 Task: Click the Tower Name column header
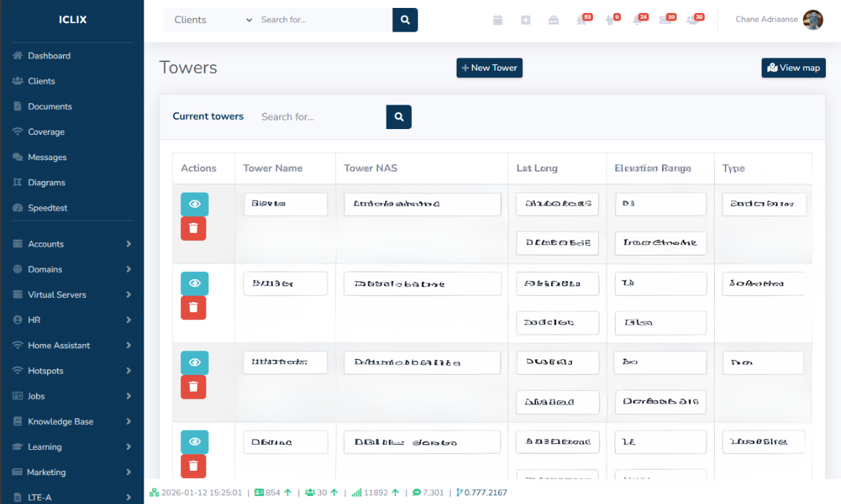[x=273, y=168]
